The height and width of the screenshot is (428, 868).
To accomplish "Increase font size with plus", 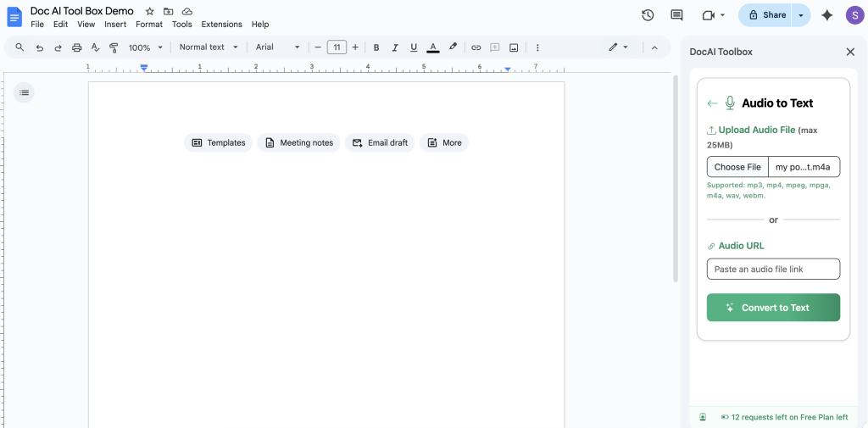I will [355, 47].
